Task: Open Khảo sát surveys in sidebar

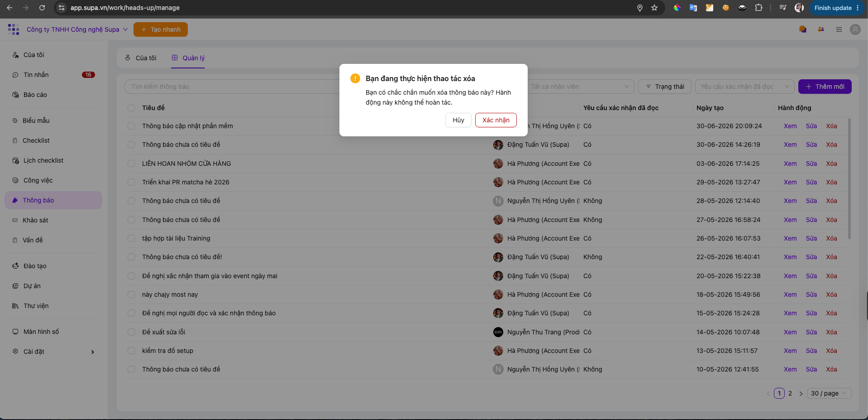Action: click(x=53, y=220)
